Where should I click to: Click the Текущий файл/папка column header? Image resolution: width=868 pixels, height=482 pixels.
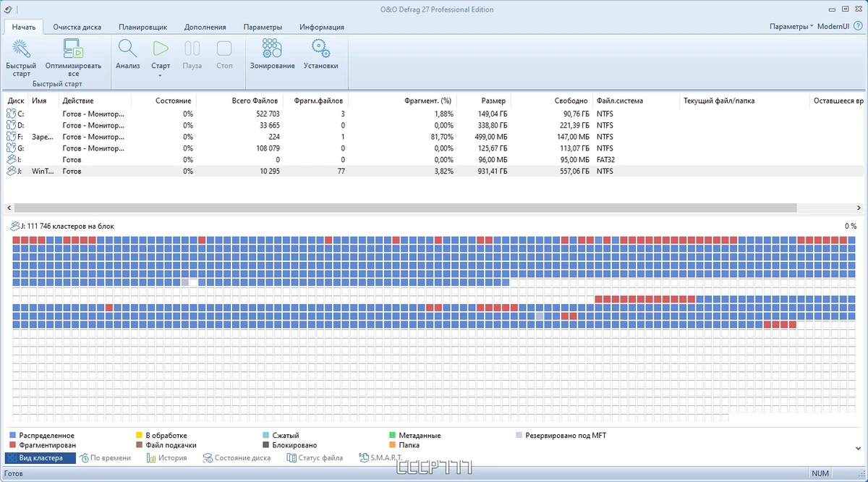719,101
